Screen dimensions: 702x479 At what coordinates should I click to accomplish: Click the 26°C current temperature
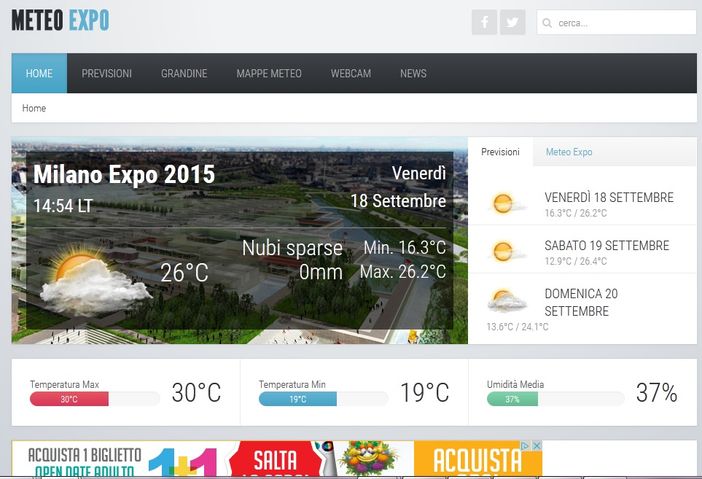coord(184,273)
